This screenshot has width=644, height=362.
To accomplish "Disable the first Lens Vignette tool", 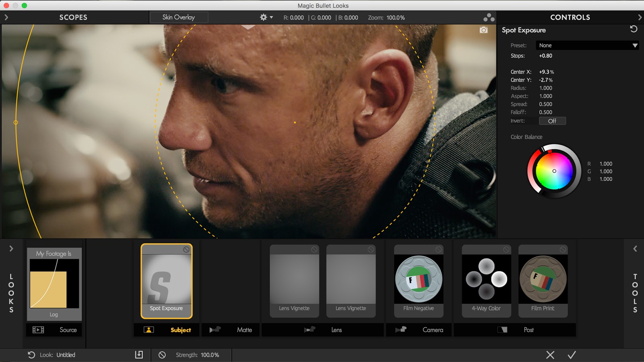I will coord(314,249).
